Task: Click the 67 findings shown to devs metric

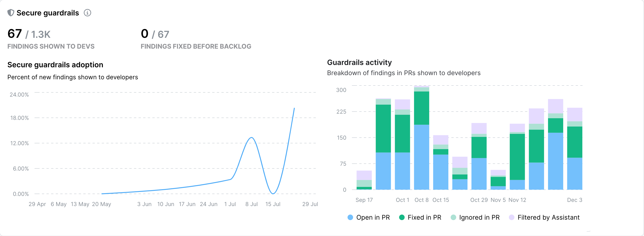Action: coord(15,34)
